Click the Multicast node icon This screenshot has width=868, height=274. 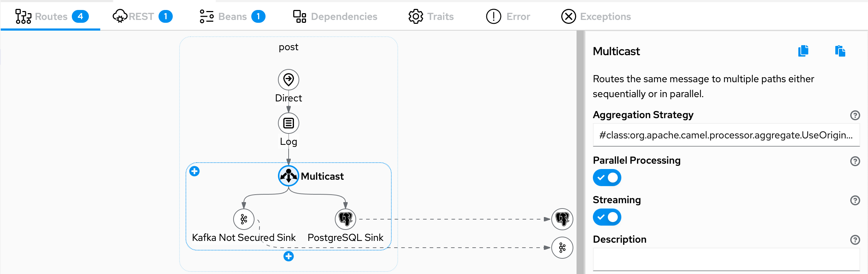(288, 176)
